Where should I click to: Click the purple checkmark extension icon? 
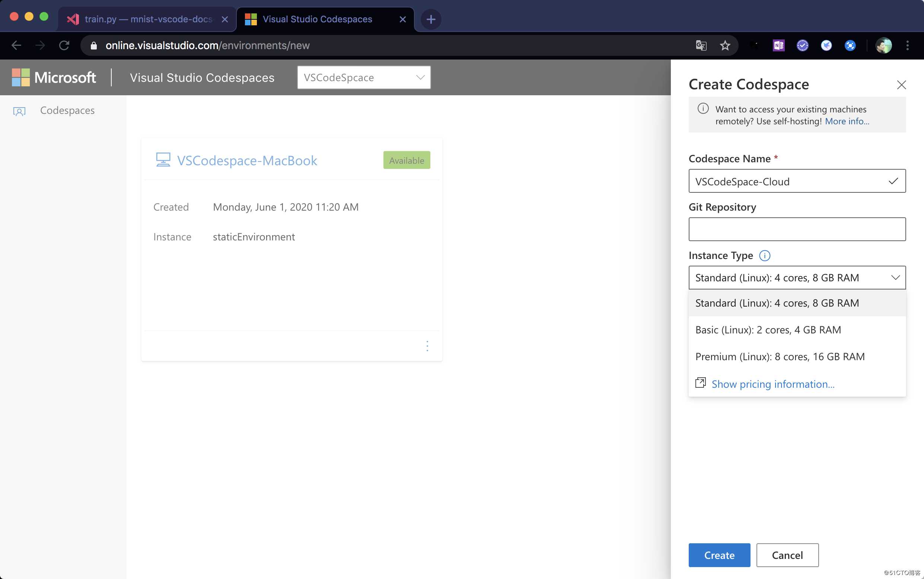pos(803,45)
